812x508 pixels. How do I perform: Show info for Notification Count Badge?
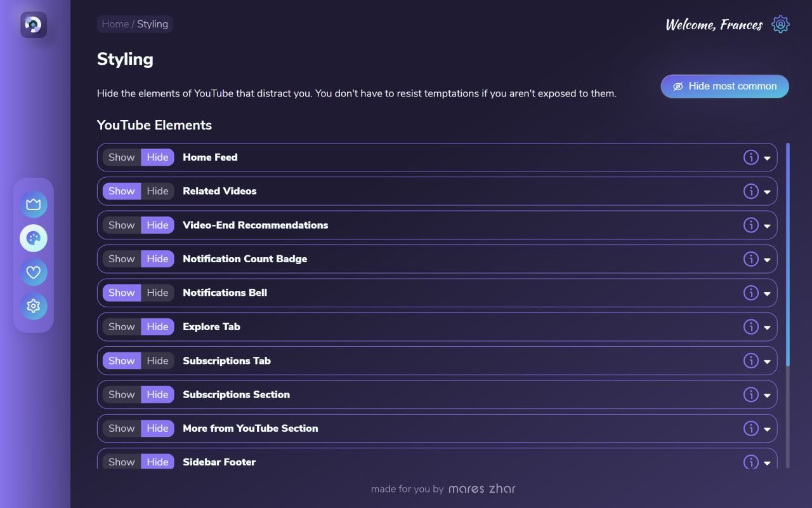coord(751,259)
